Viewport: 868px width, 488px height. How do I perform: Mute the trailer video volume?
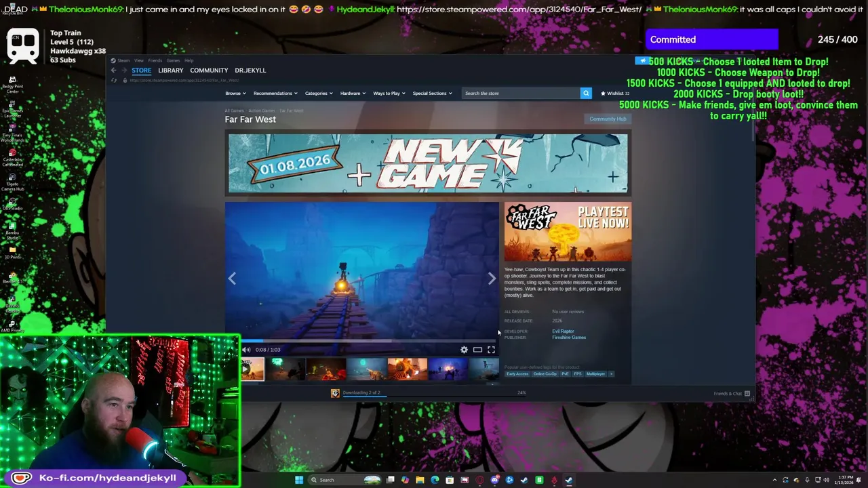point(246,350)
